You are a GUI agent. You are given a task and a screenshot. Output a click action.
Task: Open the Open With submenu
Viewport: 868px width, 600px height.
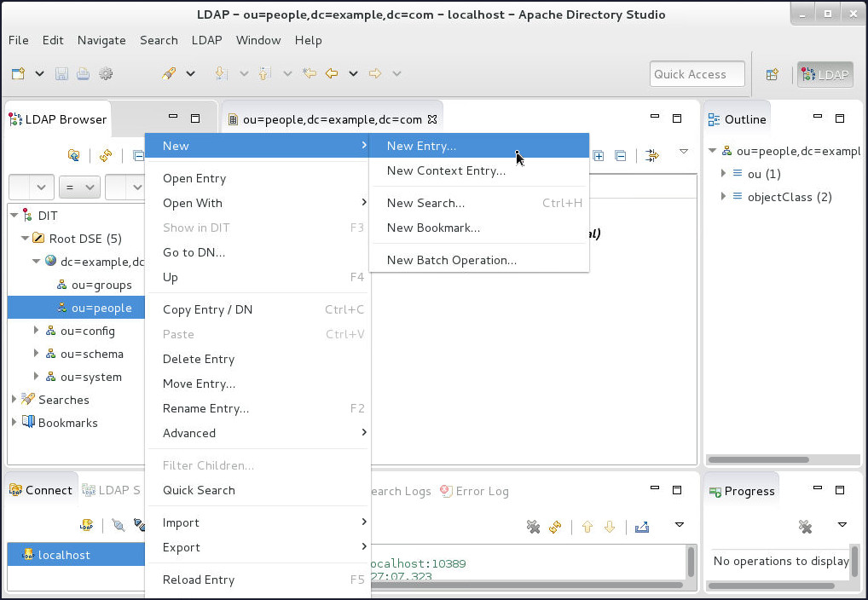[x=258, y=203]
